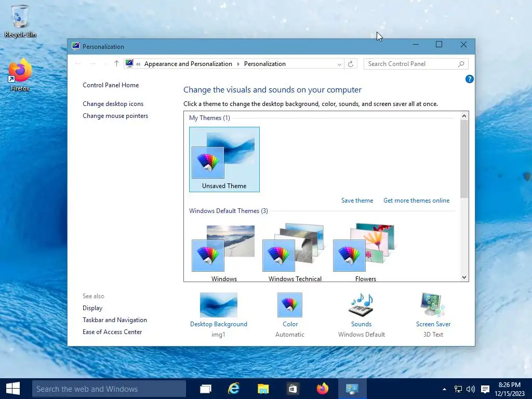Click Change mouse pointers link
Viewport: 532px width, 399px height.
tap(115, 116)
